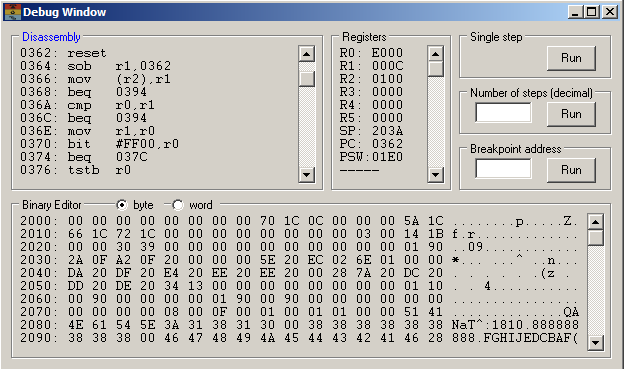Image resolution: width=624 pixels, height=369 pixels.
Task: Click register R2 value 0100
Action: click(x=387, y=79)
